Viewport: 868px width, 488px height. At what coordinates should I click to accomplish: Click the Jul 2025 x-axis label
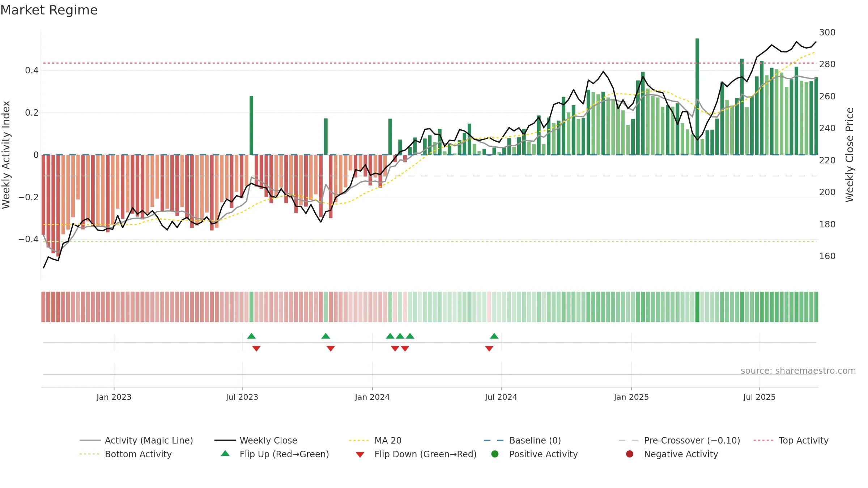click(759, 397)
